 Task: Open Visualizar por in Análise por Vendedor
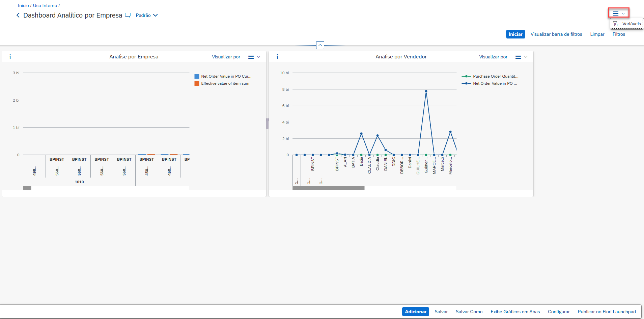pos(493,57)
